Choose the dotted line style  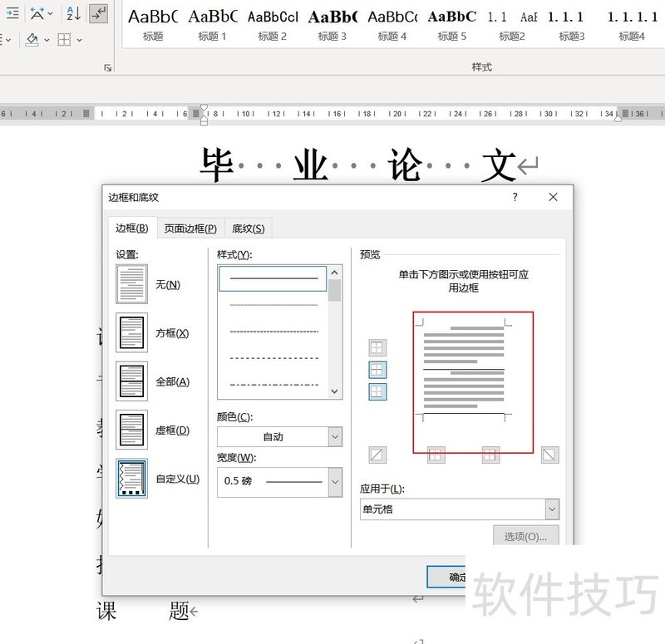[x=273, y=305]
